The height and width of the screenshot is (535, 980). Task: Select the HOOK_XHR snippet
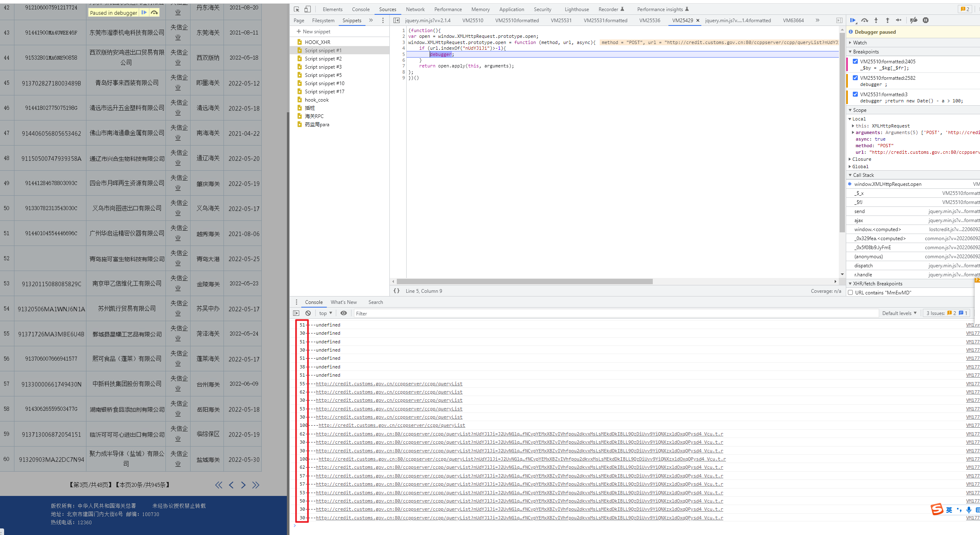pyautogui.click(x=317, y=42)
